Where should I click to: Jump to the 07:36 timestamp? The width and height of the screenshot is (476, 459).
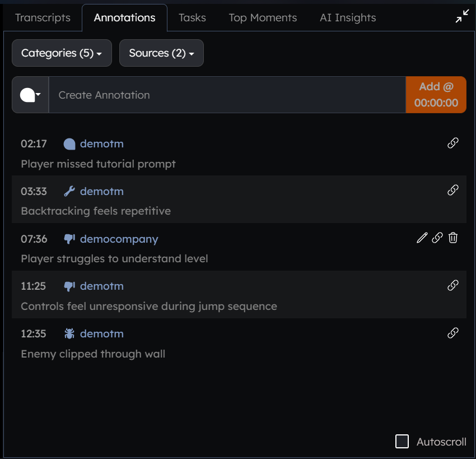coord(34,239)
